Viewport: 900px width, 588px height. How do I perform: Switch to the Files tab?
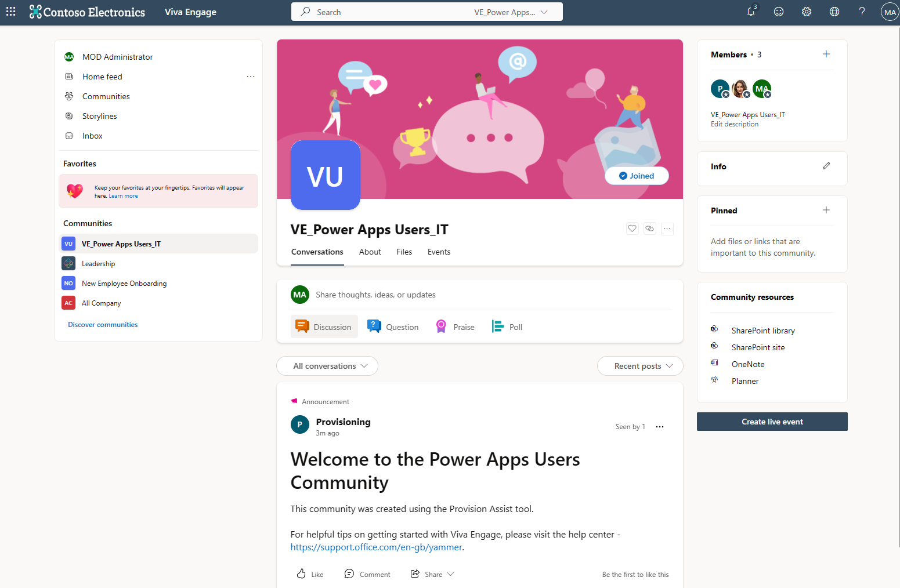(404, 252)
